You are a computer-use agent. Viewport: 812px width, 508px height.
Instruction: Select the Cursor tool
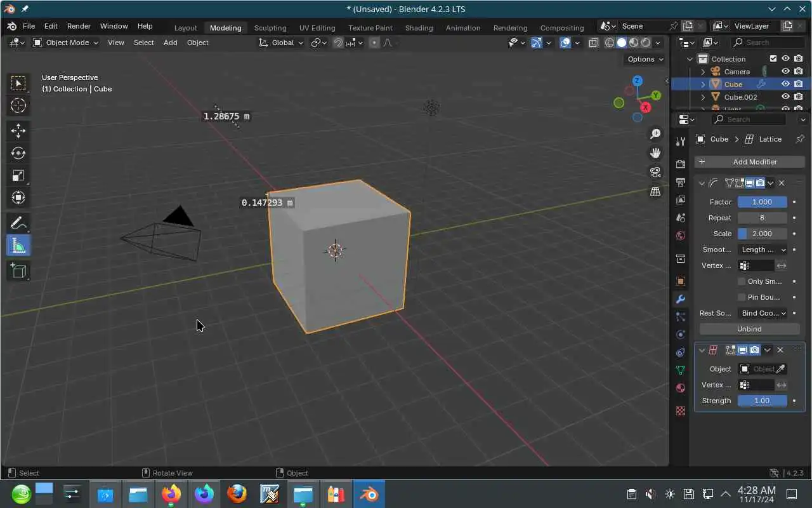[x=18, y=105]
